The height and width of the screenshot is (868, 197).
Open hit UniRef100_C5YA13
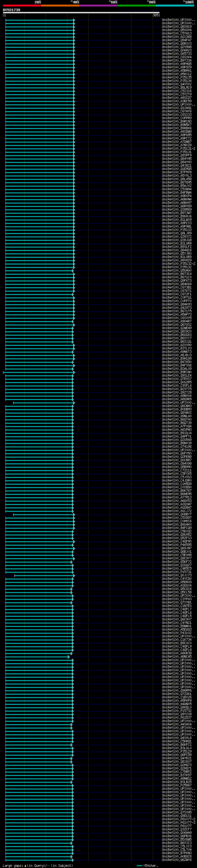click(177, 33)
